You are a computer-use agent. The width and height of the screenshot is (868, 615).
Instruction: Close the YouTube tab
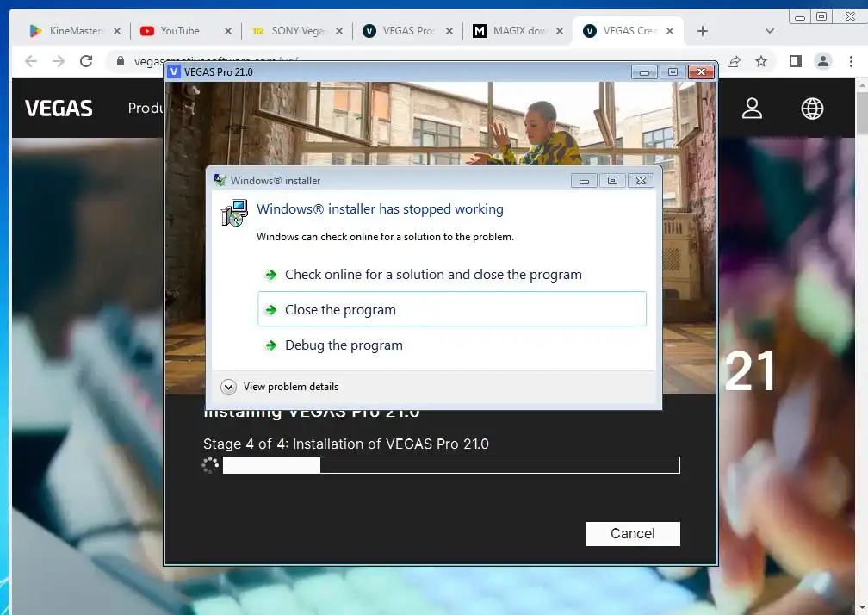point(228,31)
